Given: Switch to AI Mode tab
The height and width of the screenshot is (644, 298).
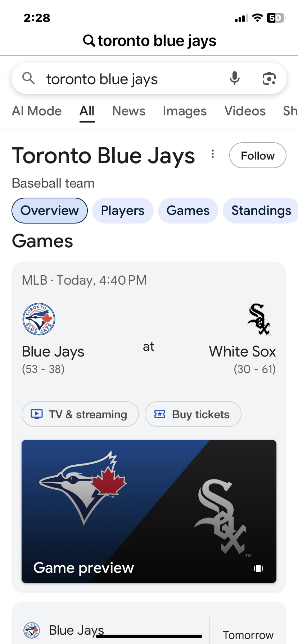Looking at the screenshot, I should (37, 111).
